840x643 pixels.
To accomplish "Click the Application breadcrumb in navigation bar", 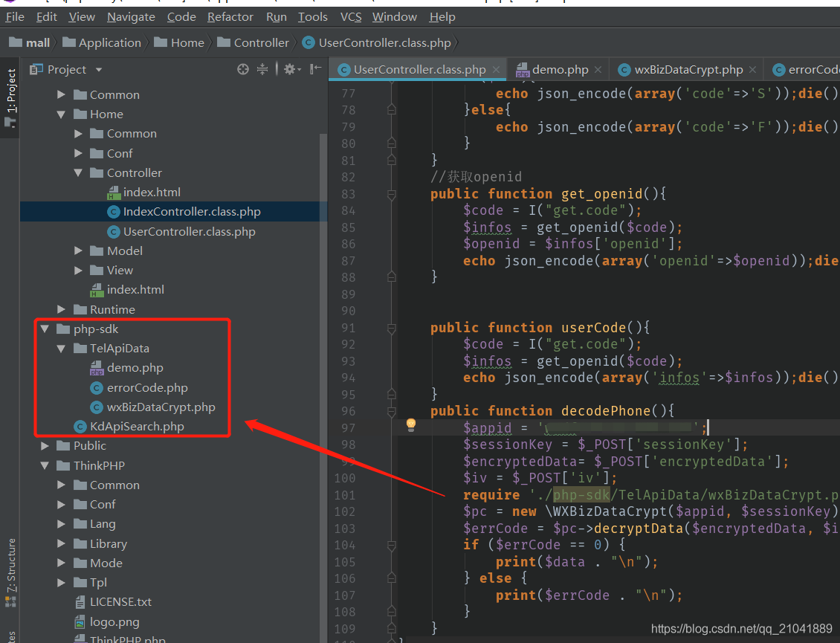I will [x=102, y=42].
